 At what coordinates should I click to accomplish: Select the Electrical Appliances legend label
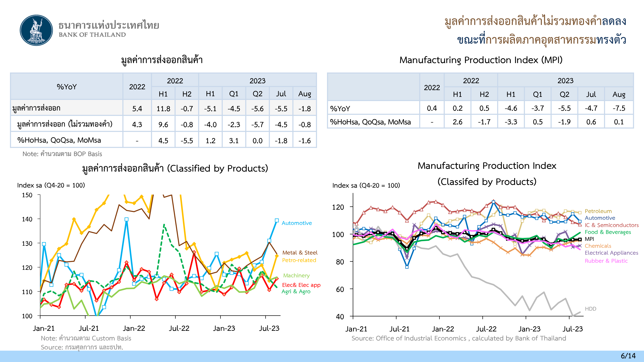pyautogui.click(x=611, y=253)
